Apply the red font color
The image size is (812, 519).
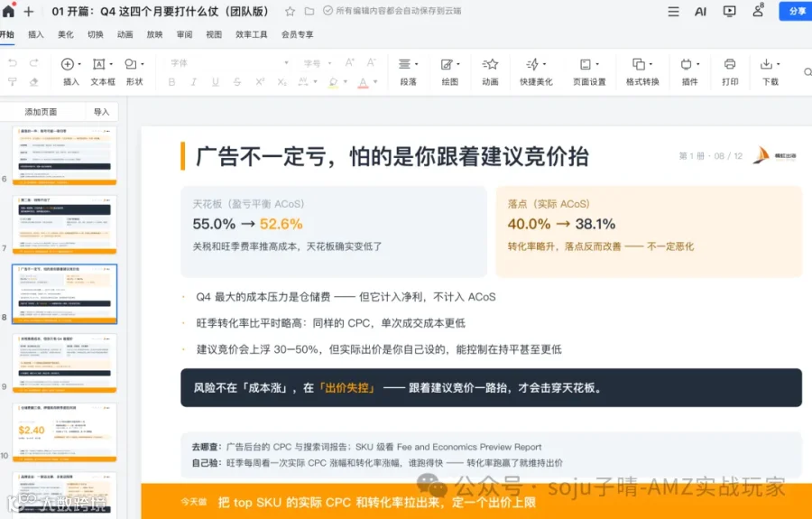[363, 82]
